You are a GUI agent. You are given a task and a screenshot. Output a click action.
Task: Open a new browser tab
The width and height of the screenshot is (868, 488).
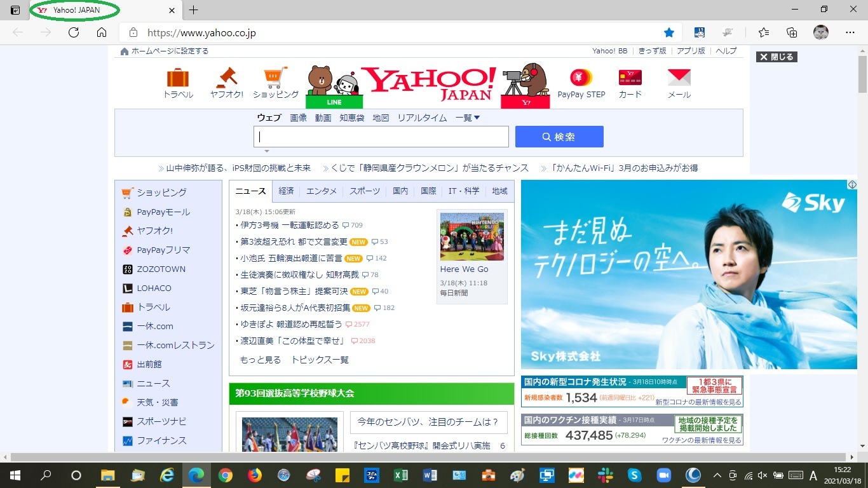pos(194,10)
